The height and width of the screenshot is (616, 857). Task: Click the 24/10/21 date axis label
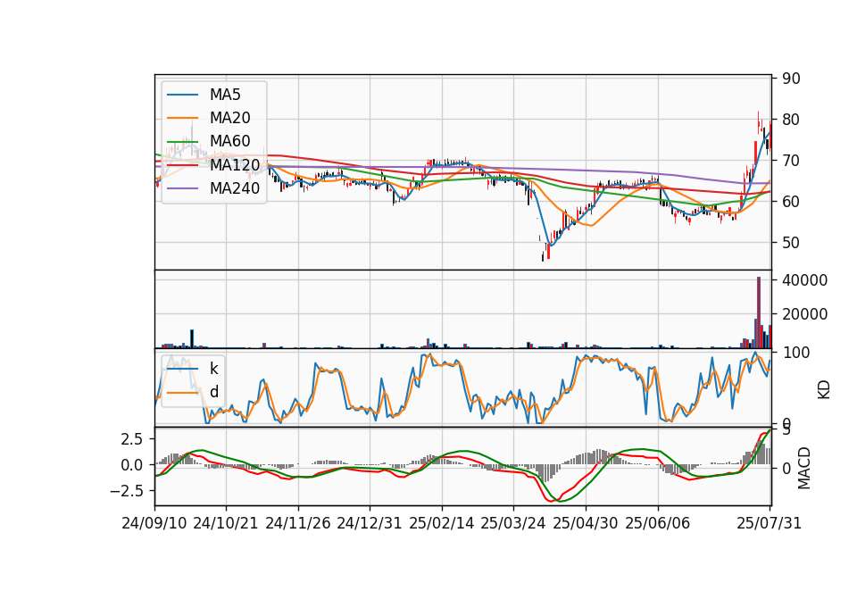click(226, 523)
